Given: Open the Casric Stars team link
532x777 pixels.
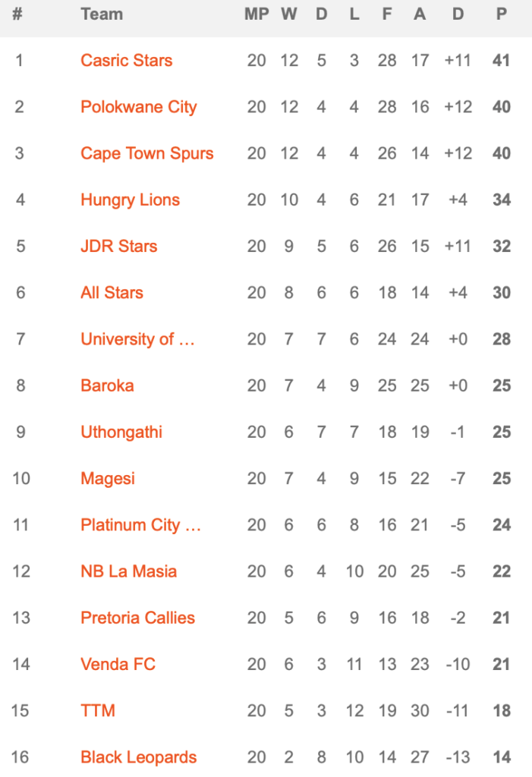Looking at the screenshot, I should pos(126,61).
